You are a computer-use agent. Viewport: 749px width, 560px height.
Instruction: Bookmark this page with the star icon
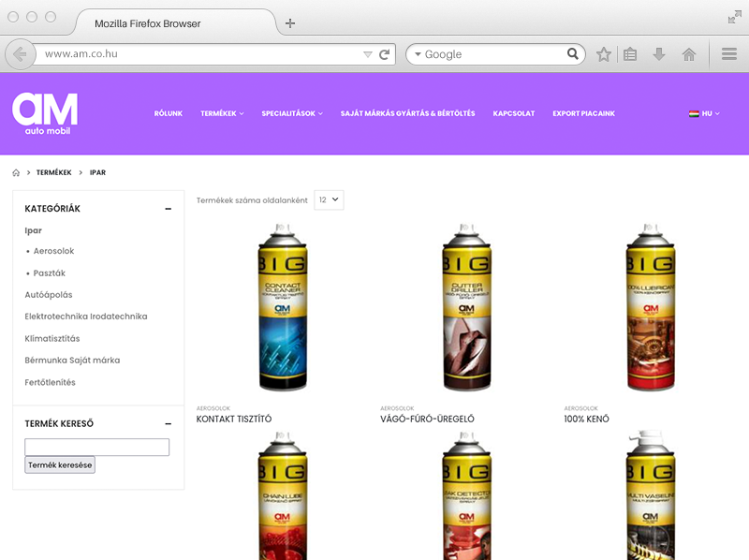coord(604,54)
